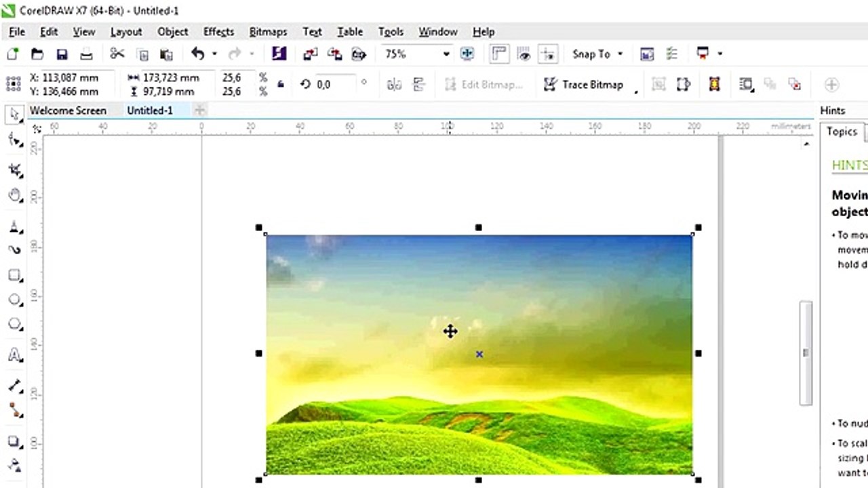Toggle show rulers
868x488 pixels.
(500, 54)
